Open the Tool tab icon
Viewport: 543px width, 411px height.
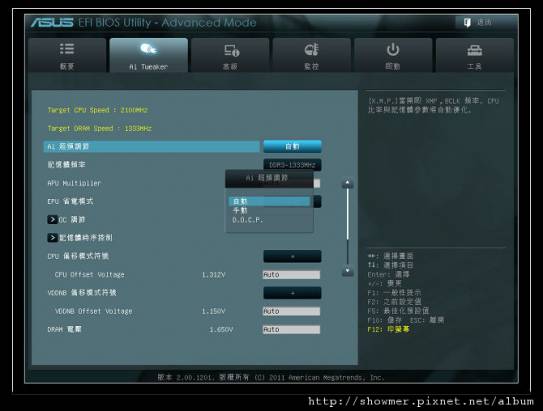coord(474,51)
